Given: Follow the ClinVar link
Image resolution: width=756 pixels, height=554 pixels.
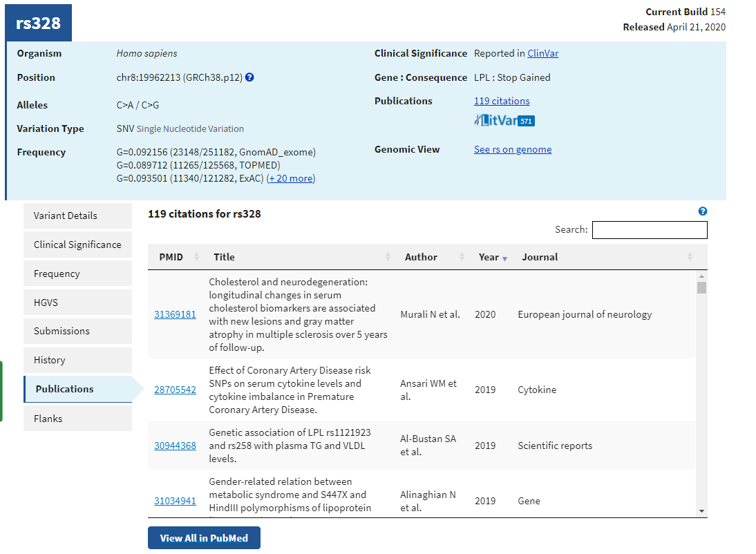Looking at the screenshot, I should [542, 53].
